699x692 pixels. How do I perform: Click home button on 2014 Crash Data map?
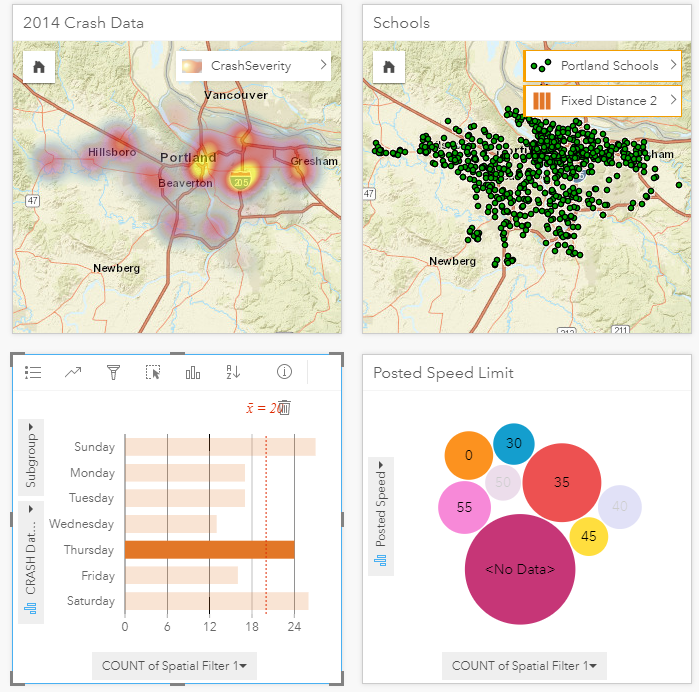(39, 67)
